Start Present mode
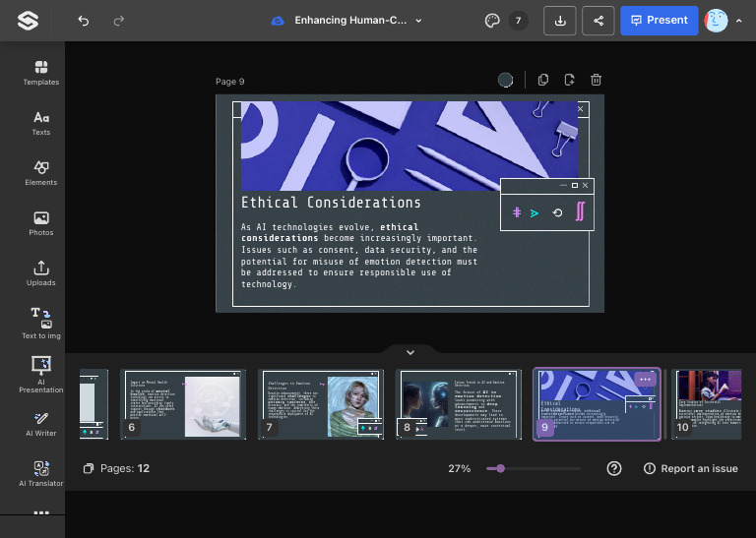The width and height of the screenshot is (756, 538). [660, 21]
